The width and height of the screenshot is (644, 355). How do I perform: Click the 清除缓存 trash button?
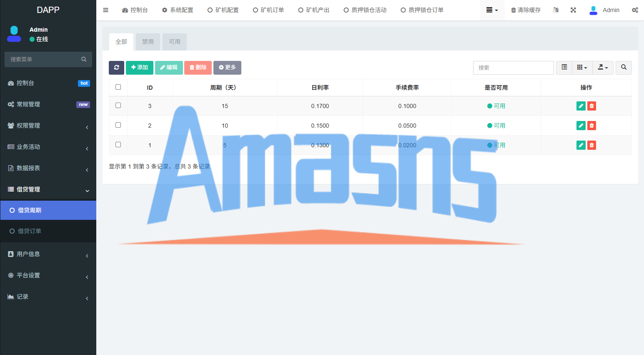(x=526, y=10)
